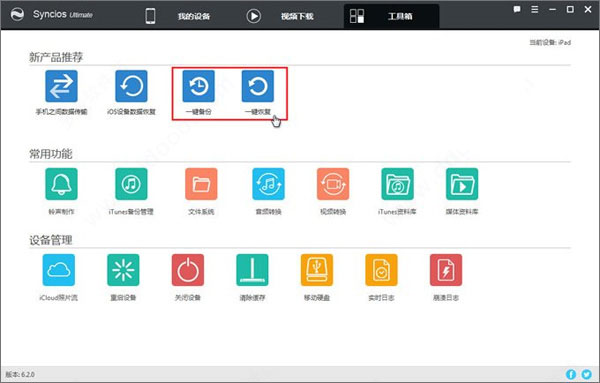Switch to the Video Download tab
This screenshot has height=383, width=600.
pos(280,16)
